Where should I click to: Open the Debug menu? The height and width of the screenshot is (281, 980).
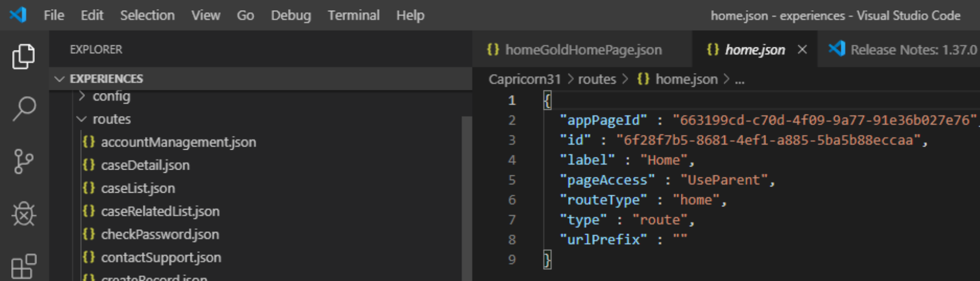pyautogui.click(x=291, y=15)
